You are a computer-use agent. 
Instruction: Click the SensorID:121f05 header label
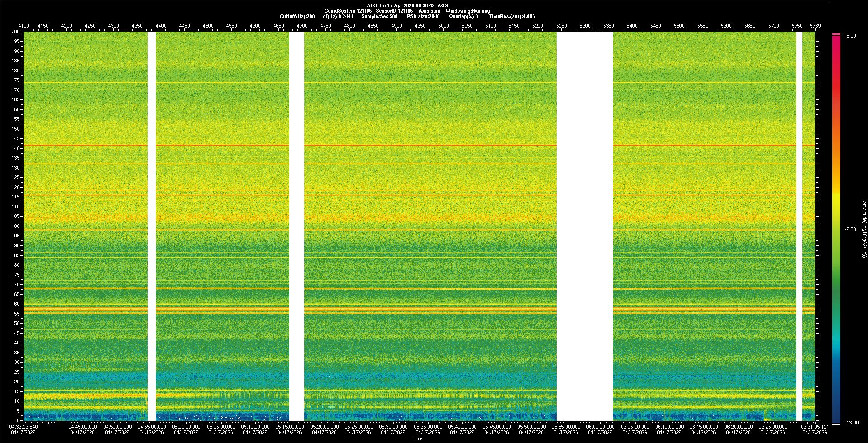click(x=394, y=11)
